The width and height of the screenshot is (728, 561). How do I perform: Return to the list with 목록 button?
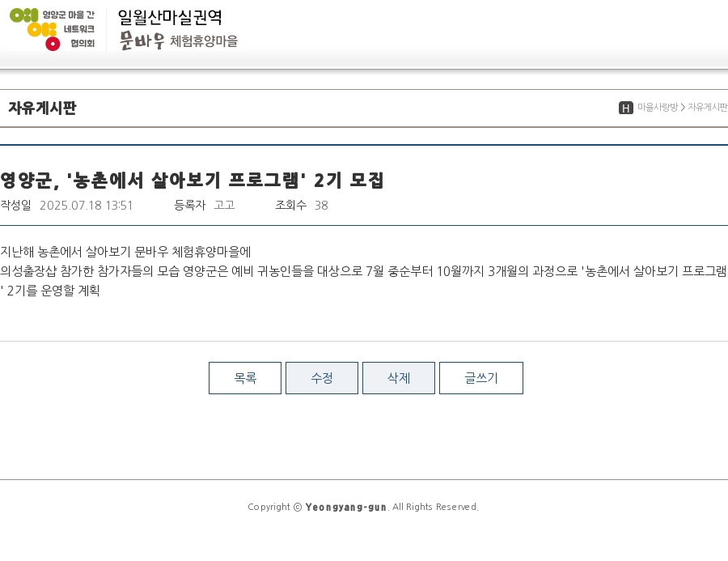(x=245, y=378)
